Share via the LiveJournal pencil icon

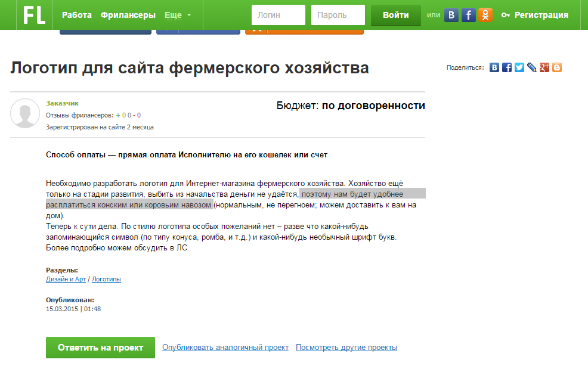(531, 67)
